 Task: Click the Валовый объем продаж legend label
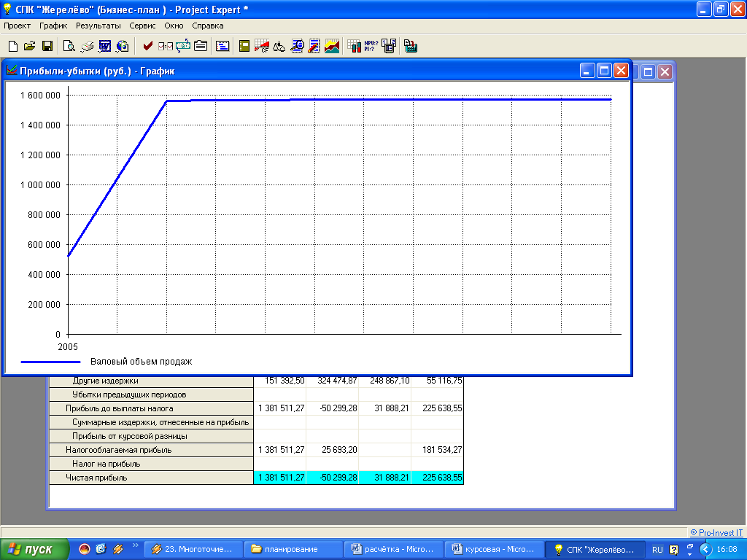click(141, 362)
